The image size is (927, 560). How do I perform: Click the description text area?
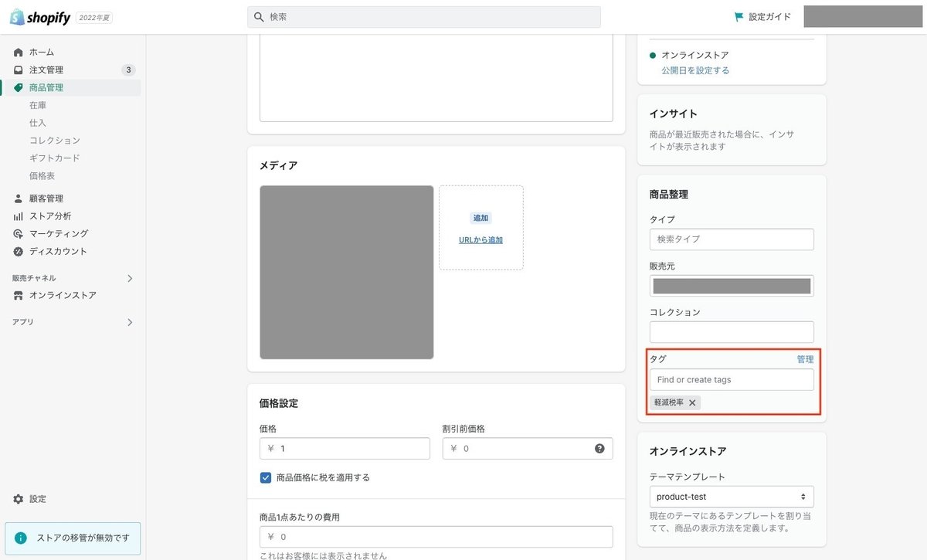pos(436,78)
